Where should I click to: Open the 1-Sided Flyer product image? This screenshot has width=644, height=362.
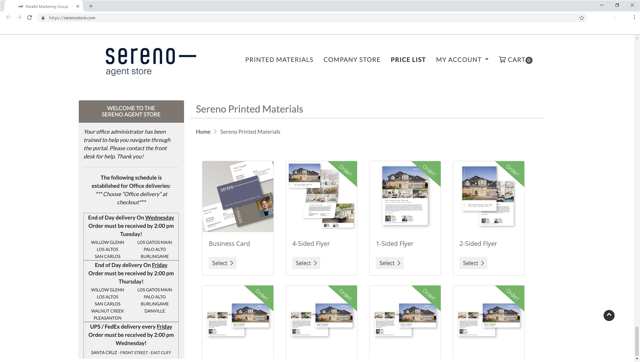pyautogui.click(x=405, y=196)
